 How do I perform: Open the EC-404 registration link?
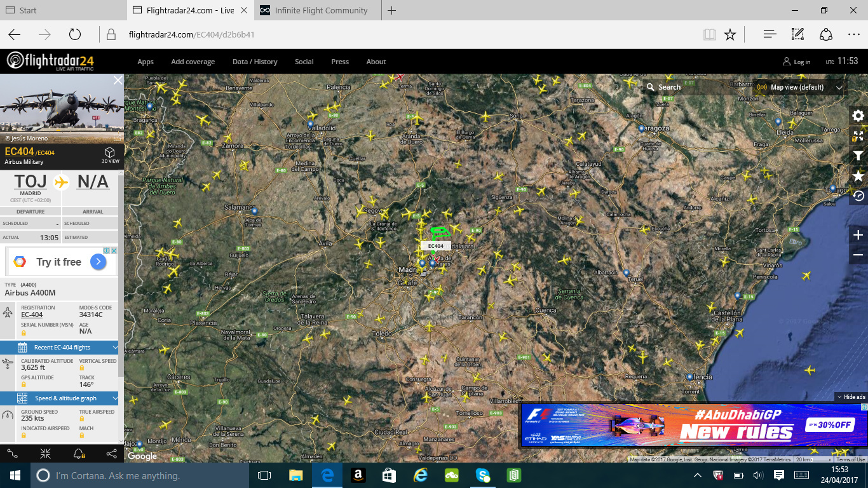32,315
